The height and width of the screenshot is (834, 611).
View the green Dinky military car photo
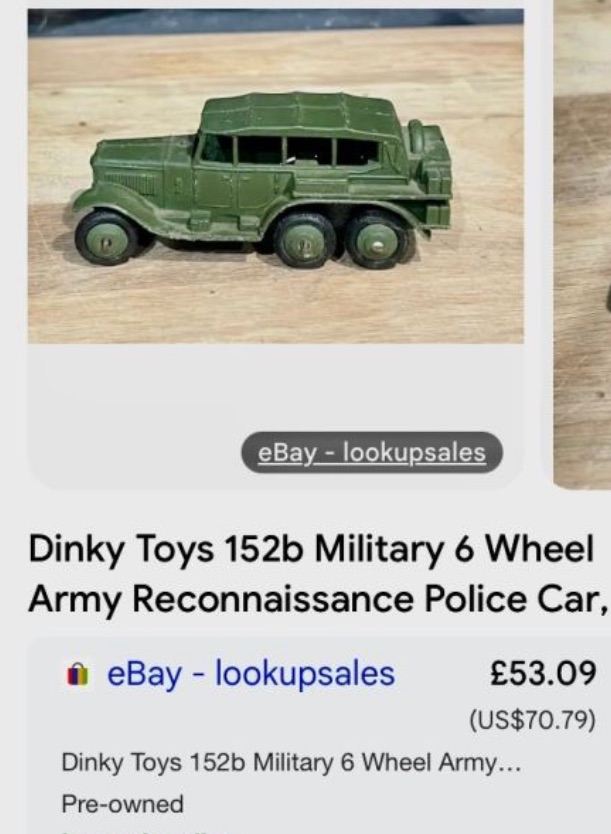(275, 180)
